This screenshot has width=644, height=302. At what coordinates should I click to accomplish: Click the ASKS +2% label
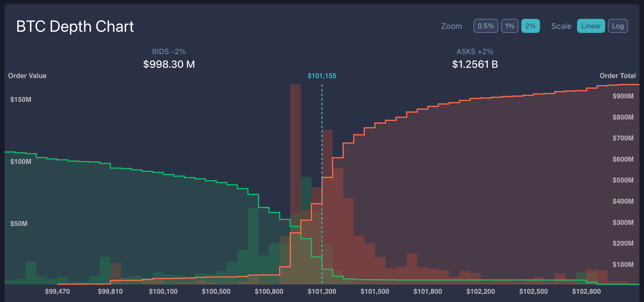(x=475, y=51)
